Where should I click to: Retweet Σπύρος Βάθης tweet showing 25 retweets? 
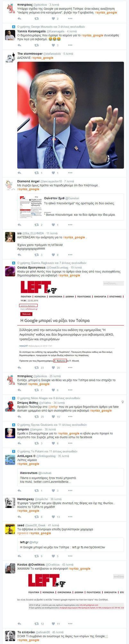(37, 417)
